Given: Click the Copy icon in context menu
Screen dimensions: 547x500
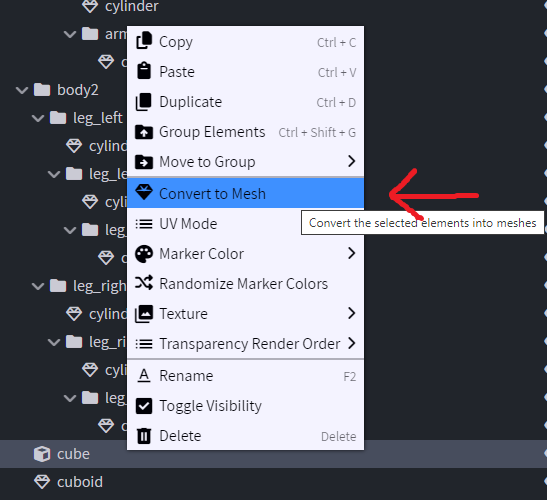Looking at the screenshot, I should (144, 41).
